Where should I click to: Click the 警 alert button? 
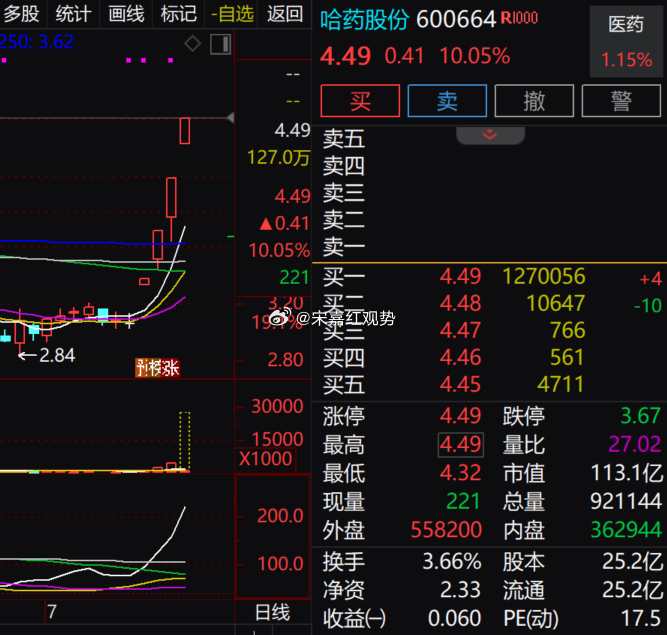coord(621,101)
